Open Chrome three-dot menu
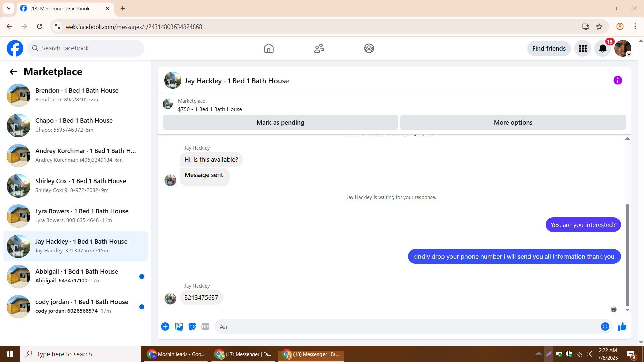This screenshot has height=362, width=644. click(635, 27)
